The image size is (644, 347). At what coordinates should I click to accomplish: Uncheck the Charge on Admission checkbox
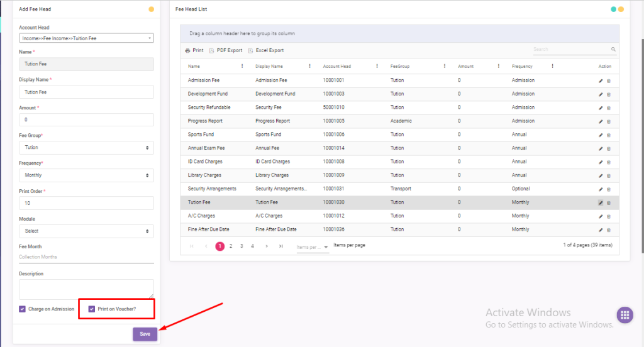coord(23,309)
